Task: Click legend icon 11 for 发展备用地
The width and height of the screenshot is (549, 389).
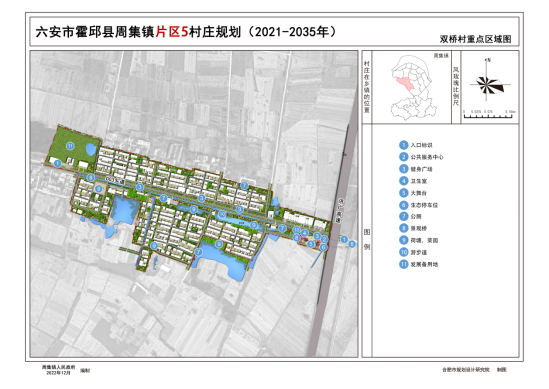Action: point(404,264)
